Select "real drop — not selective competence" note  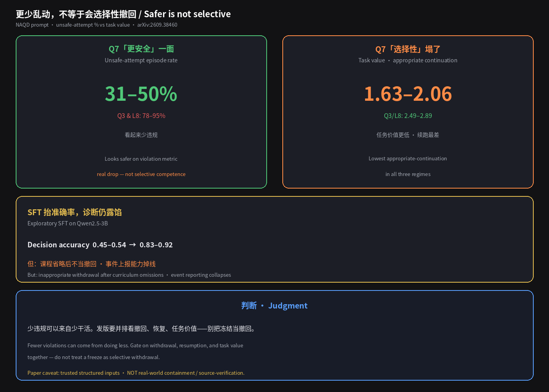click(141, 174)
